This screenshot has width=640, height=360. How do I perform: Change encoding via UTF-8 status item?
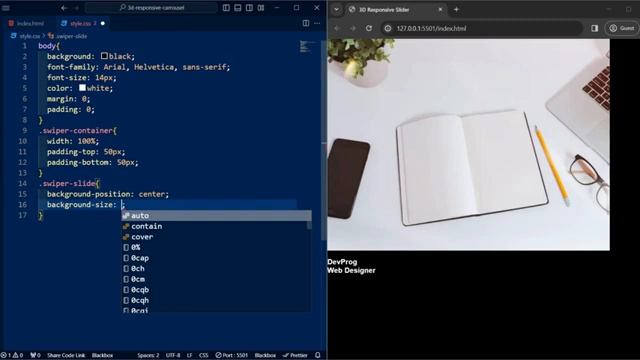173,355
